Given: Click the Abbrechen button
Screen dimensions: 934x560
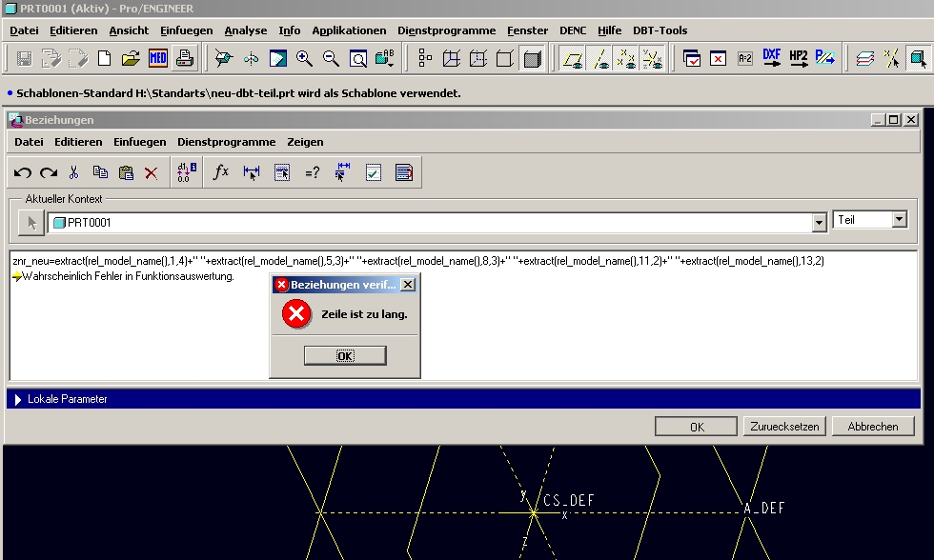Looking at the screenshot, I should pyautogui.click(x=873, y=427).
